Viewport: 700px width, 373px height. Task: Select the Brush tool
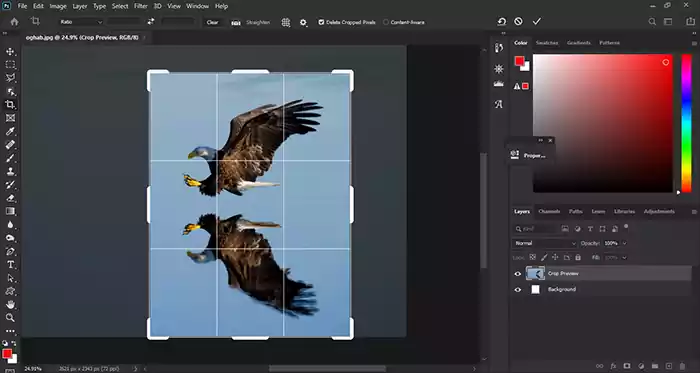pyautogui.click(x=10, y=158)
